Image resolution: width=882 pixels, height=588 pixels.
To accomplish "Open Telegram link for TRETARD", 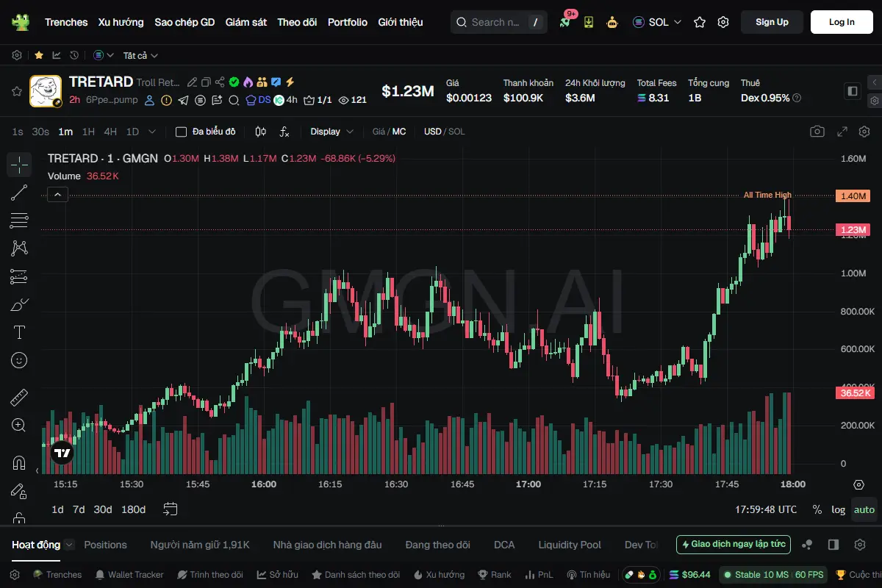I will [x=183, y=100].
